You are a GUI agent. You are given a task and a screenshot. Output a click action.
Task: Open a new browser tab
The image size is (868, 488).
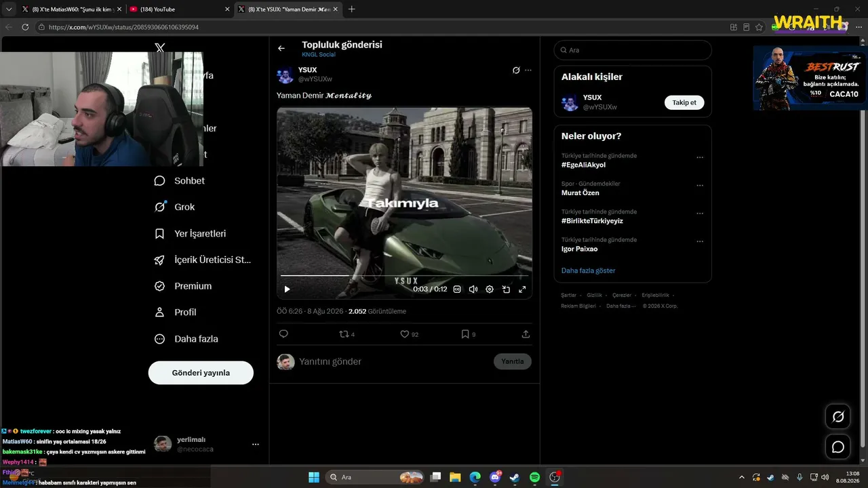(x=351, y=9)
